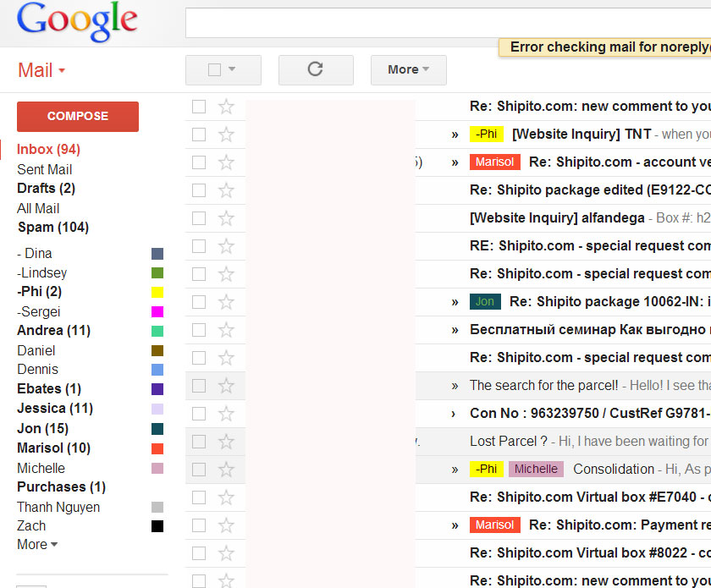Star the '[Website Inquiry] TNT' email
The image size is (711, 588).
click(x=226, y=135)
